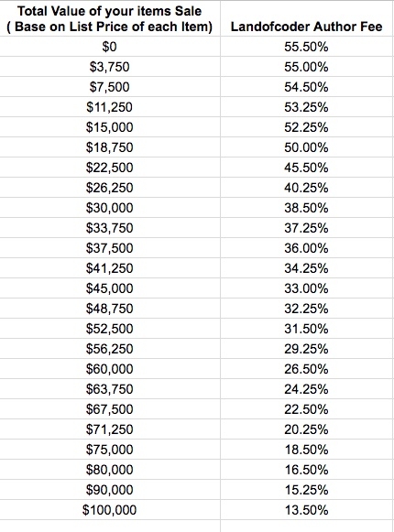
Task: Select the 54.50% fee cell
Action: click(x=306, y=87)
